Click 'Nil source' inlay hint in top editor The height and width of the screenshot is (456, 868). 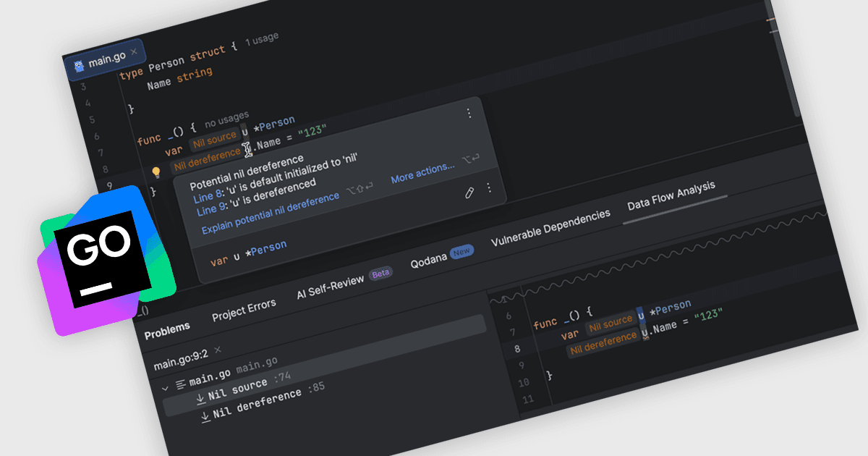point(215,139)
